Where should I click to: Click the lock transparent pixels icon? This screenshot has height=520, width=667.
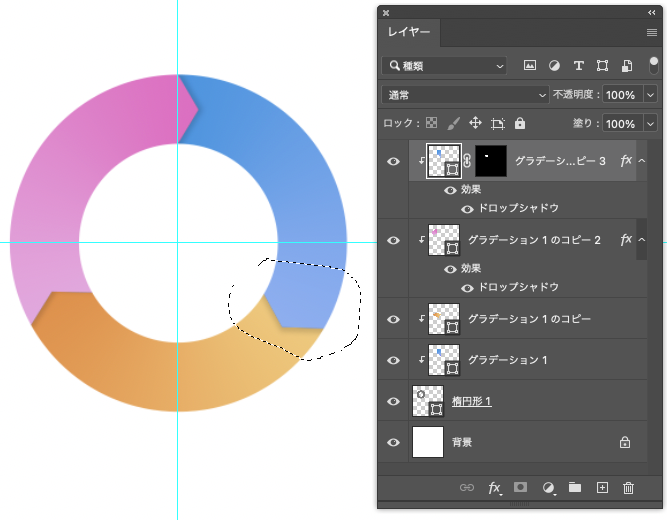click(x=431, y=123)
